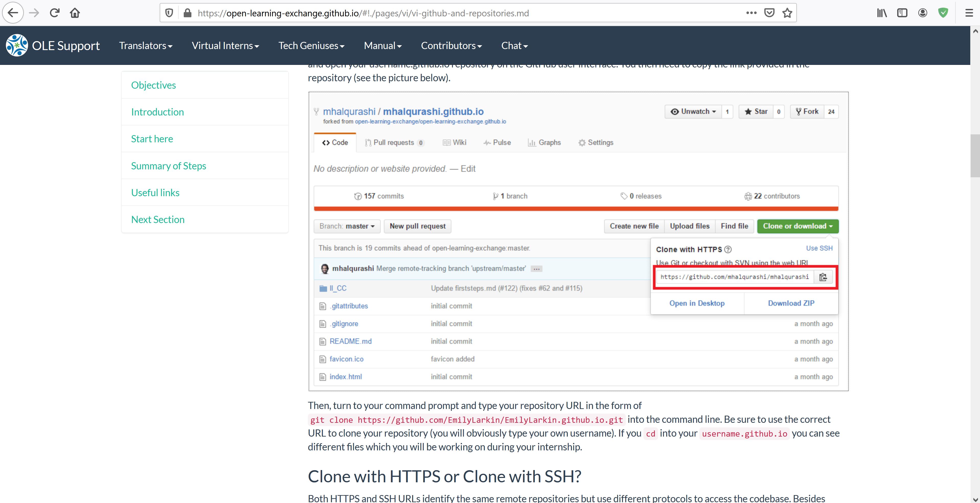Save page to Pocket icon

coord(769,13)
